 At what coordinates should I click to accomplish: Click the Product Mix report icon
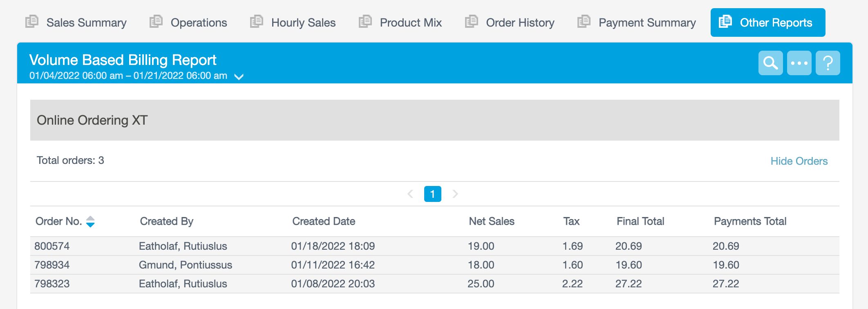tap(365, 22)
